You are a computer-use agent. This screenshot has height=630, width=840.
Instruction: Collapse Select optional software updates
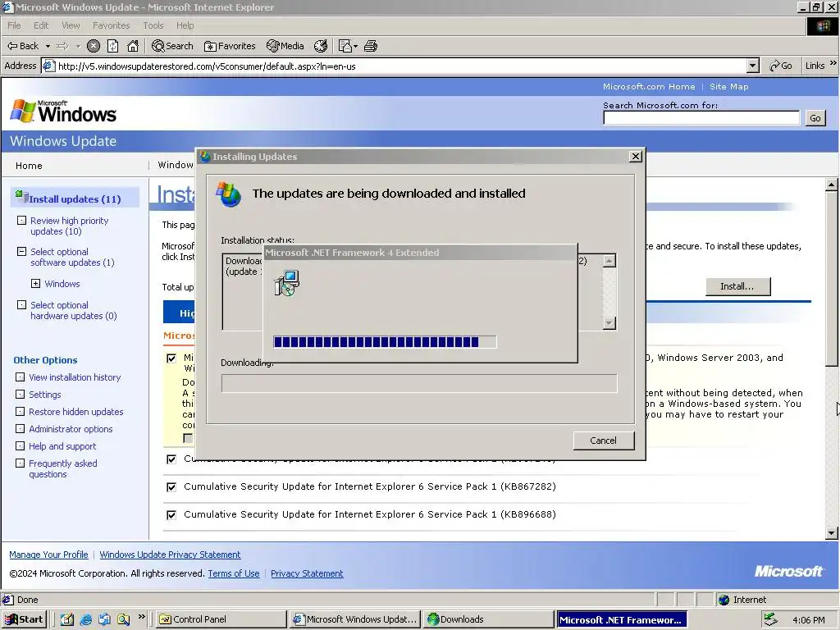21,251
